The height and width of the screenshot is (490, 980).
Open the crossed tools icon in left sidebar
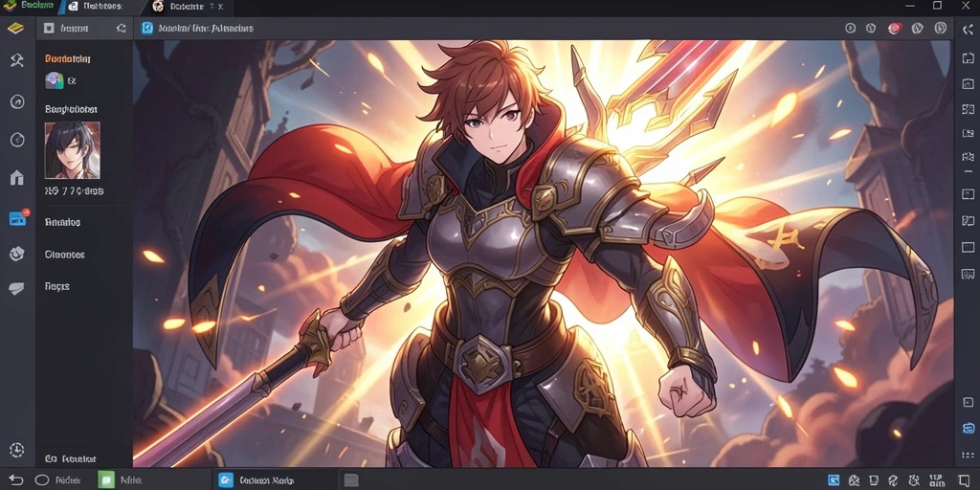coord(17,60)
